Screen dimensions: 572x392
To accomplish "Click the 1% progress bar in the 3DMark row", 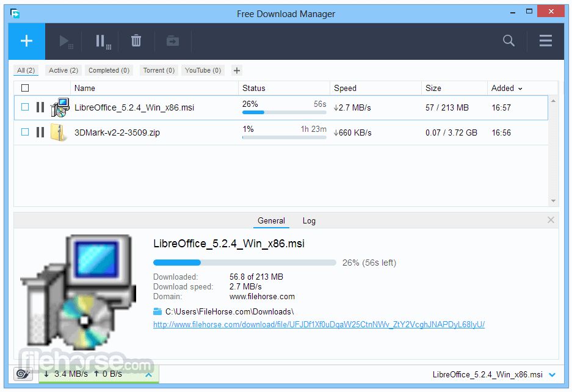I will coord(284,137).
